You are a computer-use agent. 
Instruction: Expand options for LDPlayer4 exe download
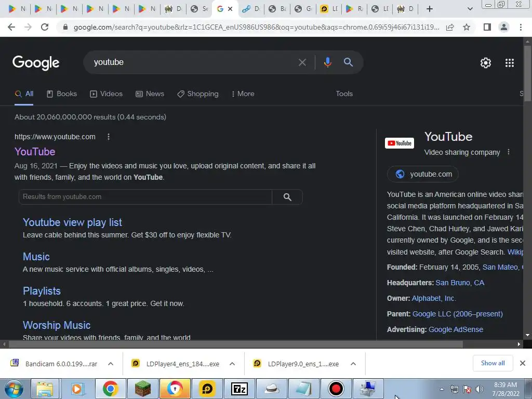point(232,364)
